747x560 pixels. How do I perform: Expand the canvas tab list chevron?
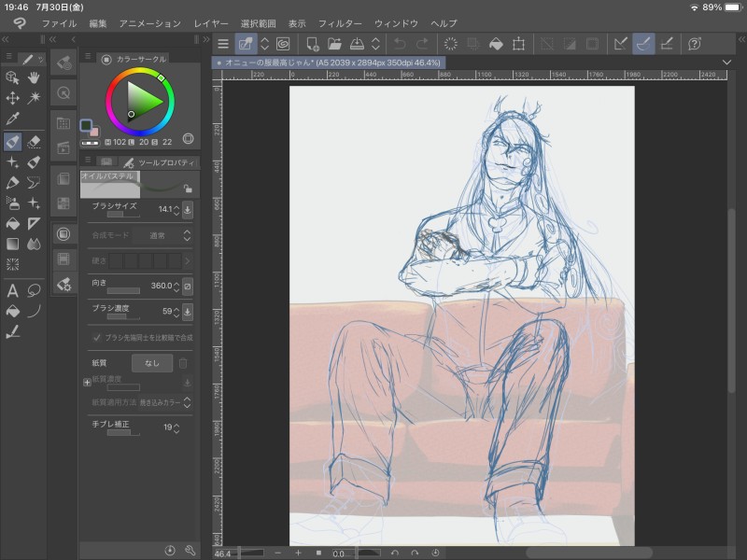(x=727, y=62)
